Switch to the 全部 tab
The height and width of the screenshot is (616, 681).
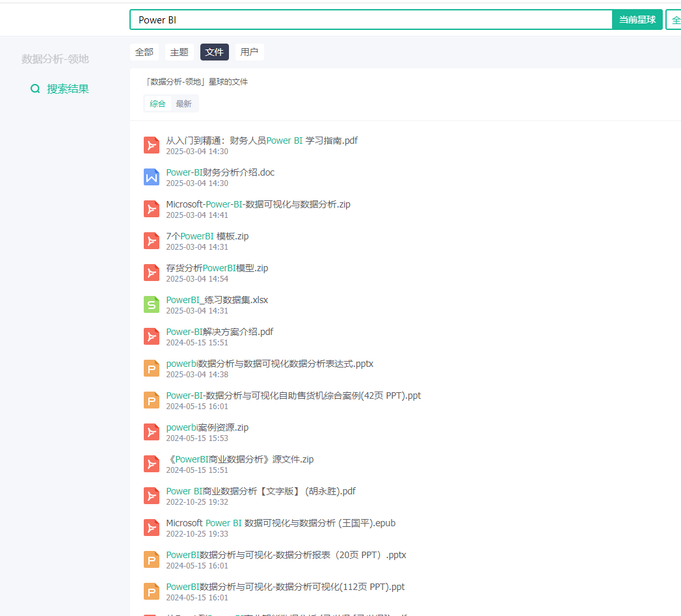point(144,52)
